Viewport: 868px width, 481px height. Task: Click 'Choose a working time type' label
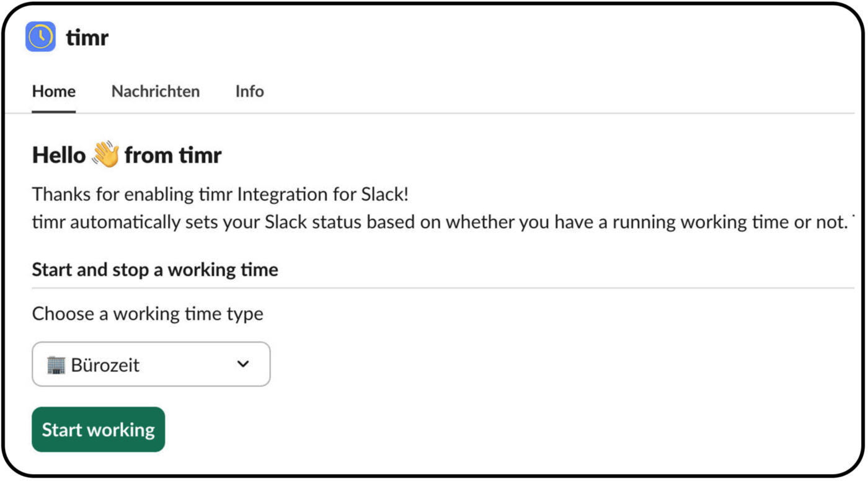(x=148, y=314)
